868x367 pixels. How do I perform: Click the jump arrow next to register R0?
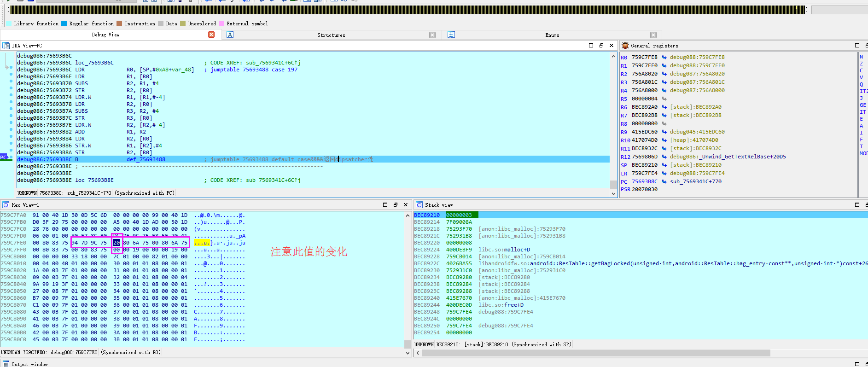click(664, 58)
